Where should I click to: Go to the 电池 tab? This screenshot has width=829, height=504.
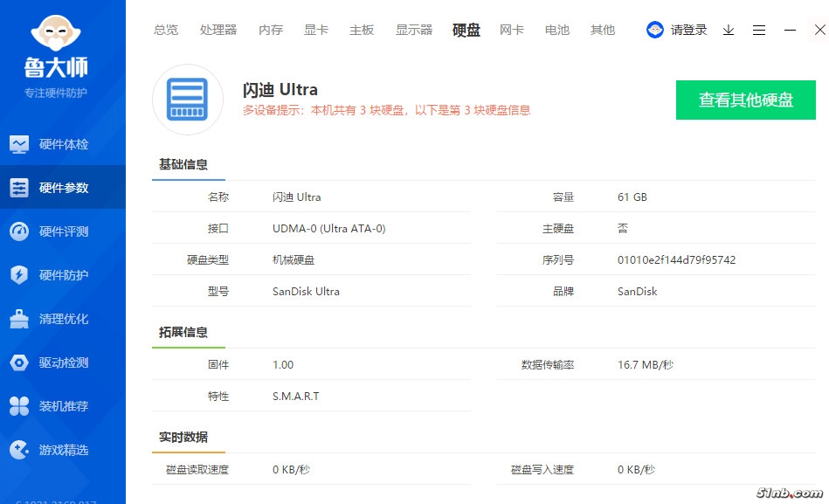point(557,30)
